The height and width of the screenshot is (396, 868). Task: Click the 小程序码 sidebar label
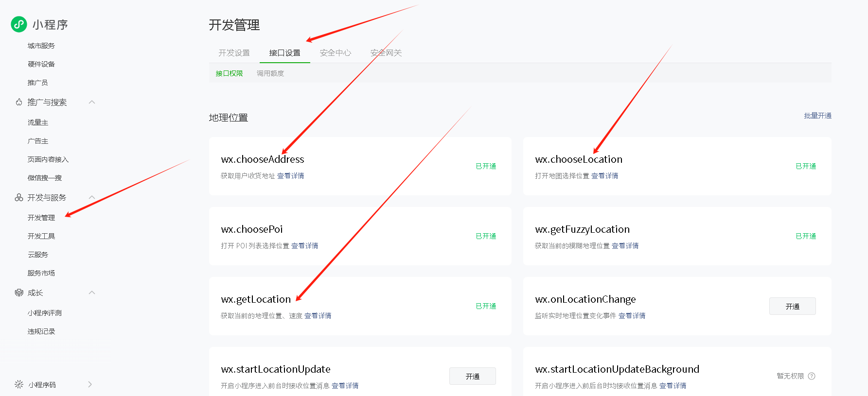coord(42,385)
